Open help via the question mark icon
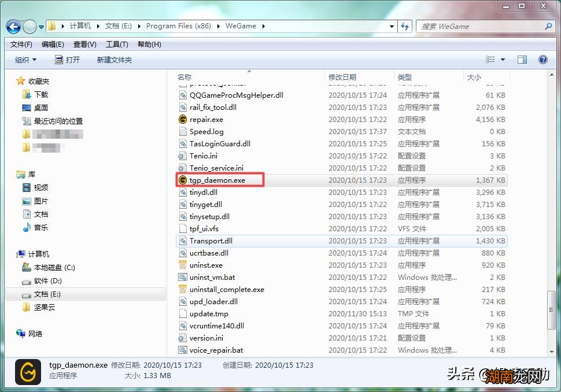This screenshot has width=561, height=392. click(x=542, y=59)
